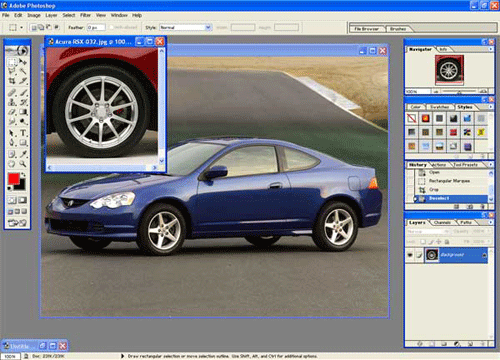Open the File Browser tab
The width and height of the screenshot is (500, 360).
coord(366,29)
